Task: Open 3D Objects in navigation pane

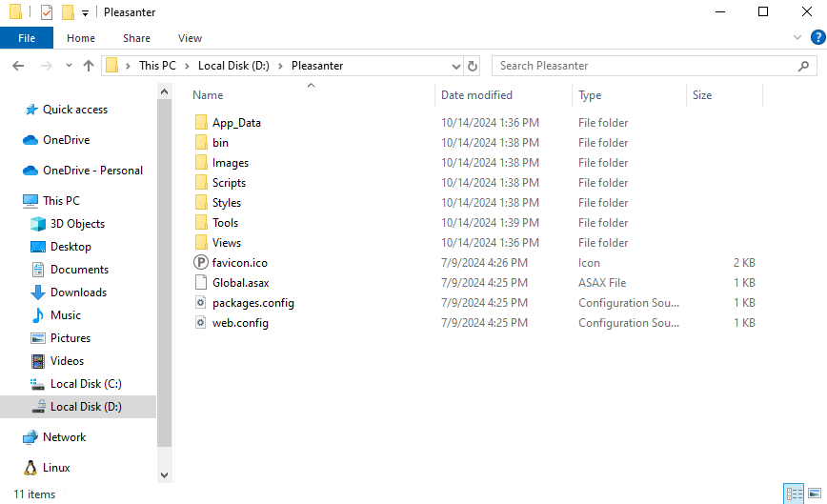Action: [x=77, y=224]
